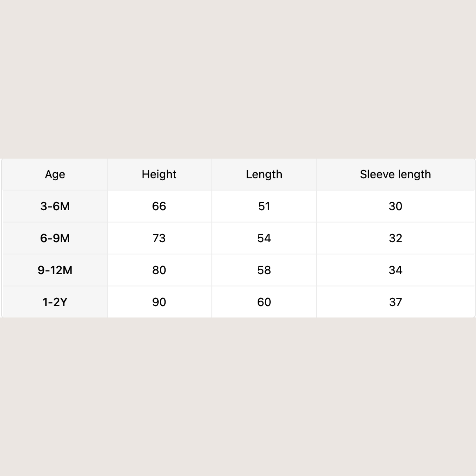Click sleeve length value 30
476x476 pixels.
click(395, 206)
